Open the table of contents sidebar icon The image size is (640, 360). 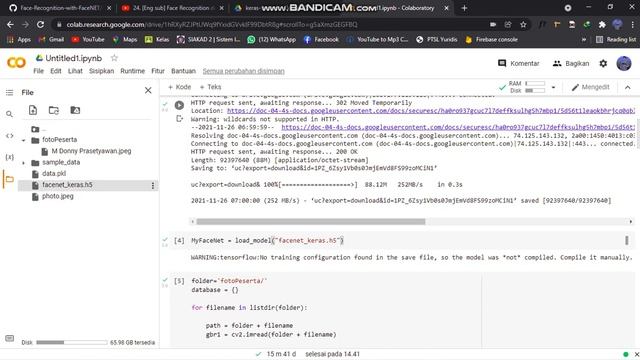(x=9, y=93)
